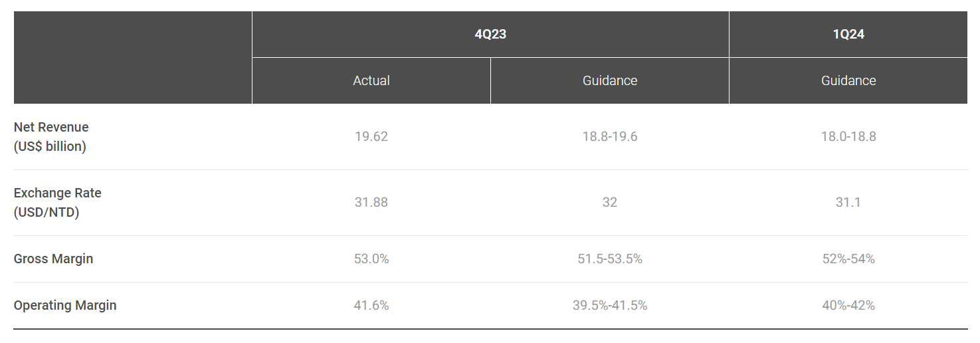Screen dimensions: 980x343
Task: Select the Net Revenue row label
Action: tap(51, 136)
